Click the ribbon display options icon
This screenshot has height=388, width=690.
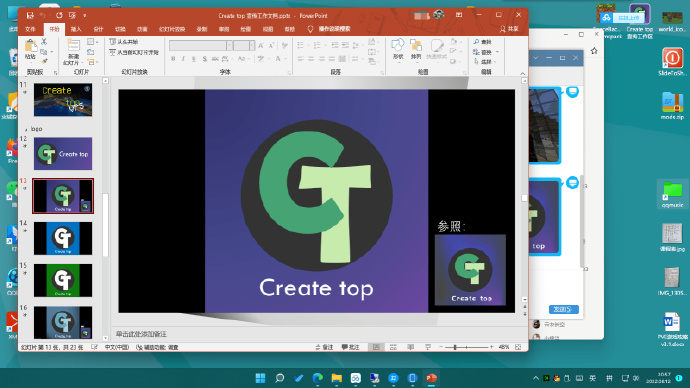(x=459, y=15)
